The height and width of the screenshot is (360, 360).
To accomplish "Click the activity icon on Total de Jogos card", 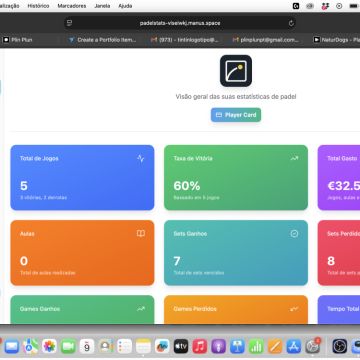I will pos(141,159).
